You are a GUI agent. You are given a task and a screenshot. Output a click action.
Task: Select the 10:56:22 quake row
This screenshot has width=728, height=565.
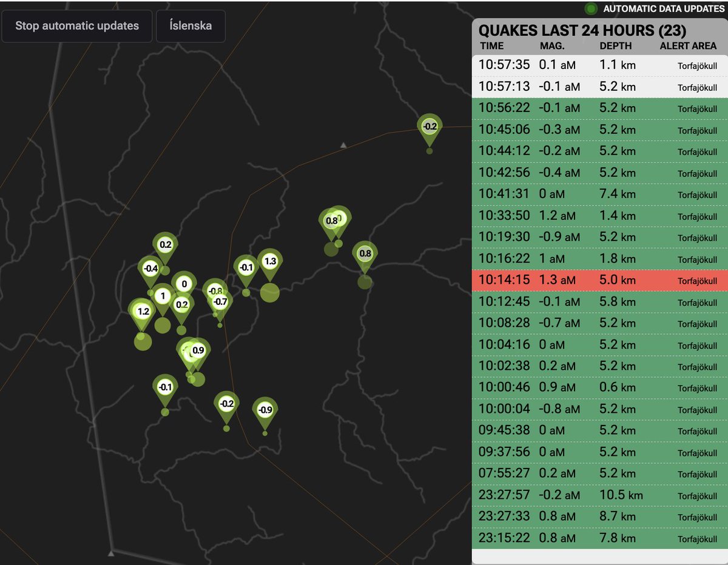[599, 108]
